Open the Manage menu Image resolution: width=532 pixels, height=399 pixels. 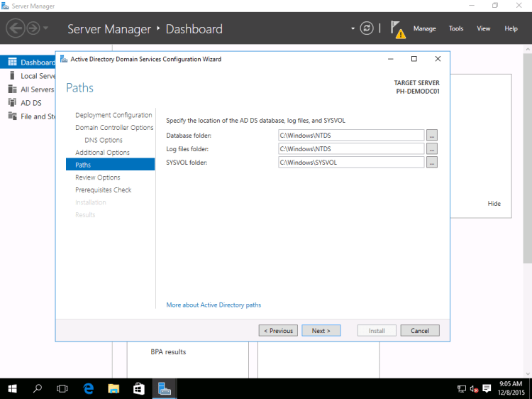[424, 28]
